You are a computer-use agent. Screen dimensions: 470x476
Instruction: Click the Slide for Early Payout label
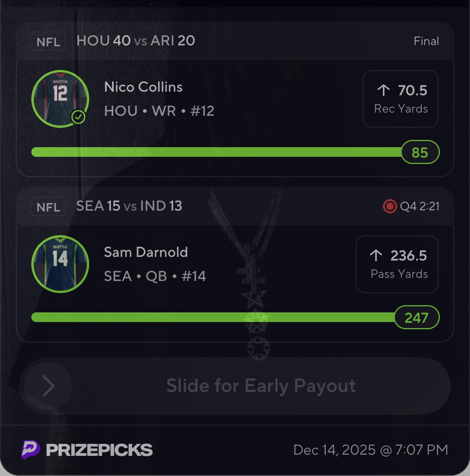(261, 386)
